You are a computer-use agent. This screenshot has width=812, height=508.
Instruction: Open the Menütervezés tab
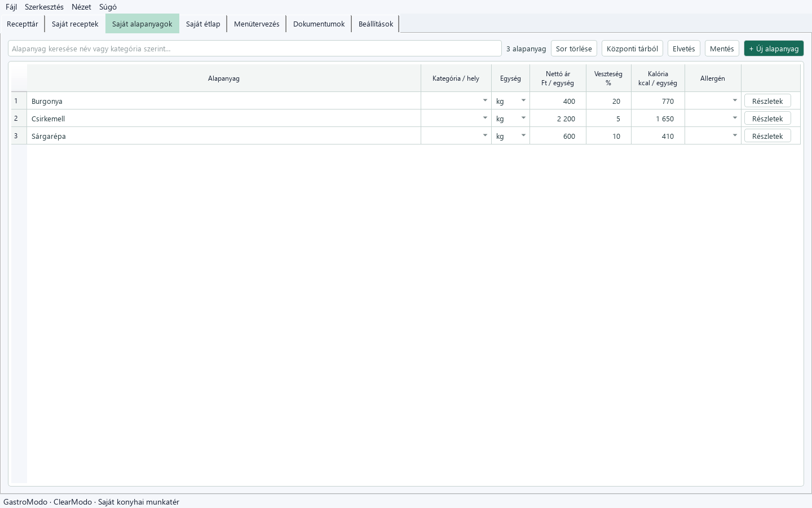257,24
